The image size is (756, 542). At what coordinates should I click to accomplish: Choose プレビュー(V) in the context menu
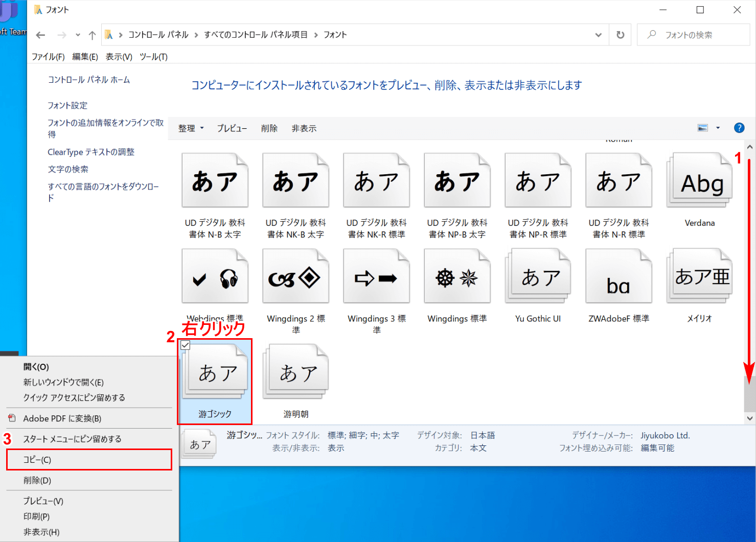tap(89, 501)
